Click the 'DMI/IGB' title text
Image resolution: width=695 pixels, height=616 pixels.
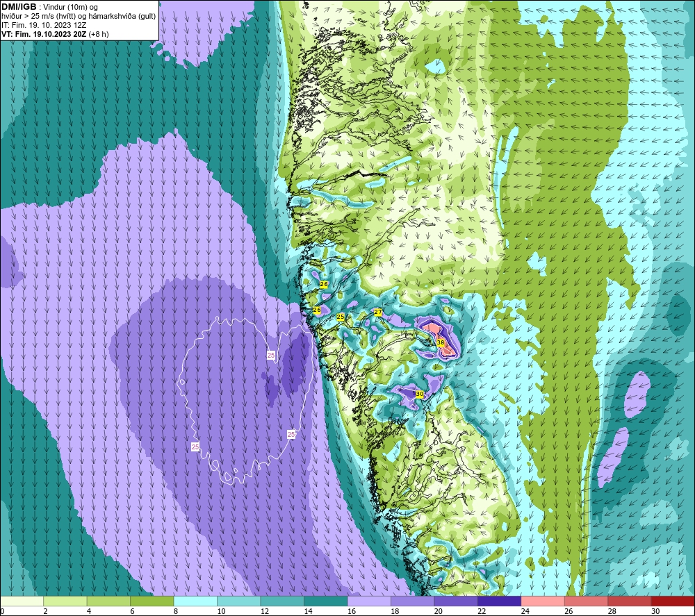point(19,7)
